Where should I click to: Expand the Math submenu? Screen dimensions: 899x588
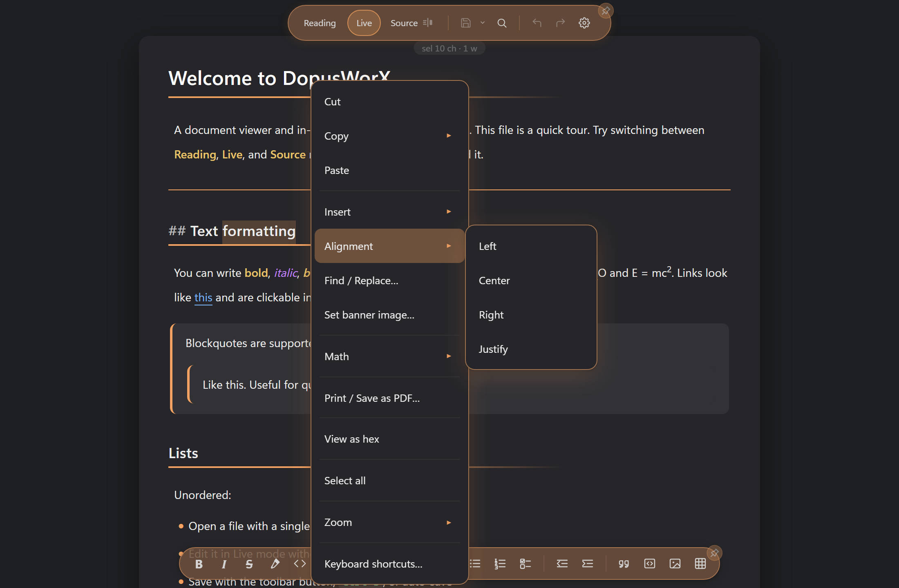[x=390, y=356]
